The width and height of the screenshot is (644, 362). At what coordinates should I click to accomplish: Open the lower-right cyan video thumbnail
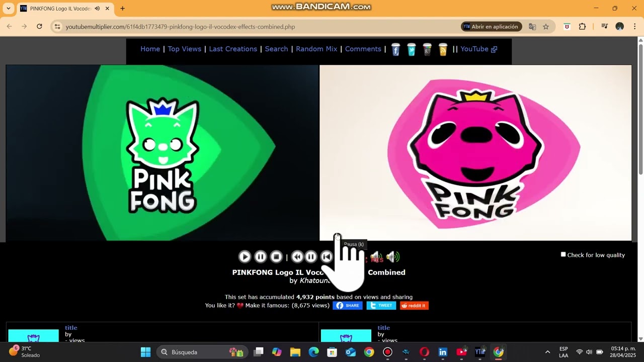(346, 336)
